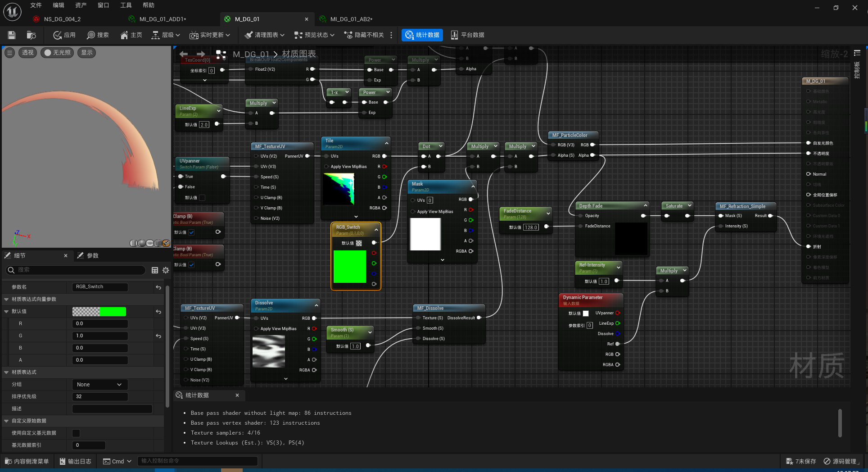Switch to the MI_DG_01_ADD1 tab

tap(162, 19)
